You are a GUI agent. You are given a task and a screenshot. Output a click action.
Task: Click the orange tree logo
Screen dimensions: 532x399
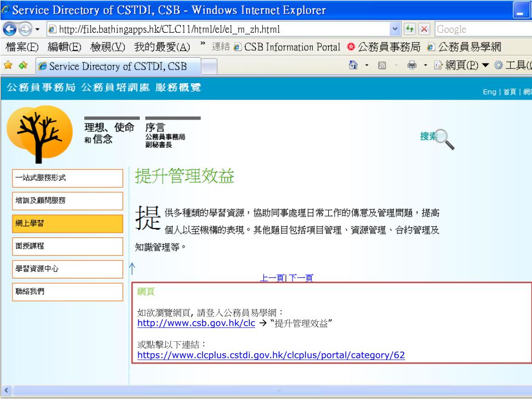(39, 134)
